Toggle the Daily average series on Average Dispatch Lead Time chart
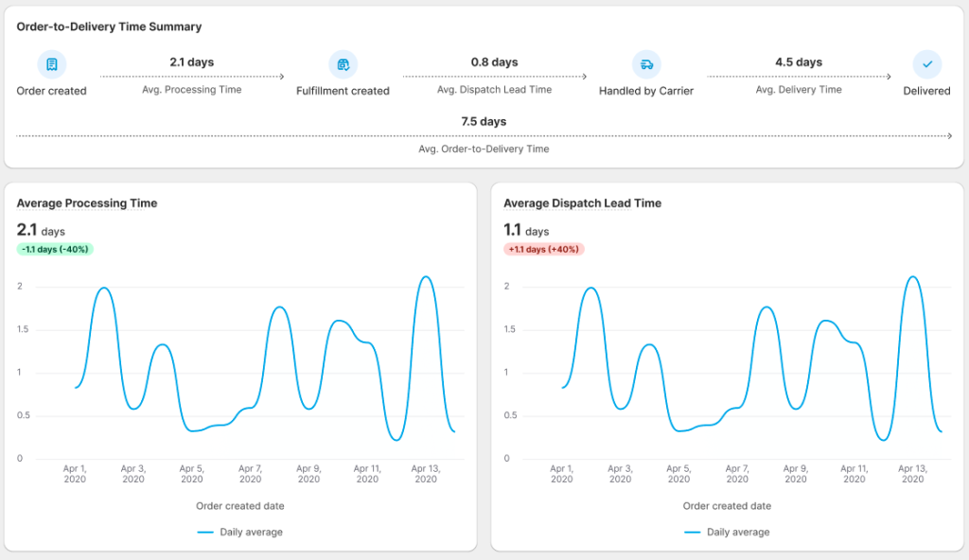The width and height of the screenshot is (969, 560). pyautogui.click(x=728, y=532)
